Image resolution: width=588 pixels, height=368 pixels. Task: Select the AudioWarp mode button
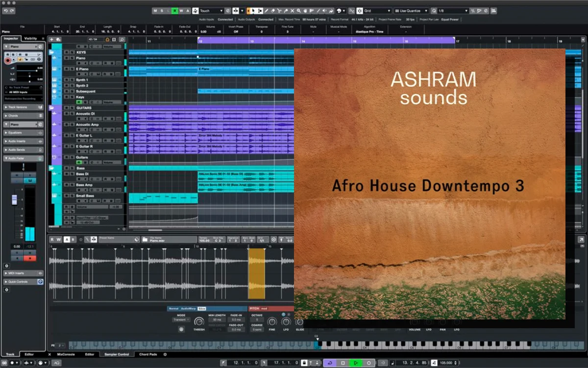click(x=188, y=309)
